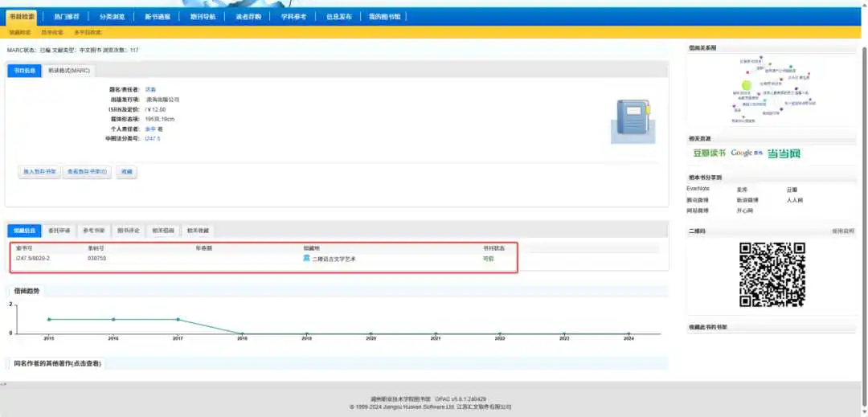Open the 豆瓣读书 resource logo
Image resolution: width=868 pixels, height=417 pixels.
(709, 153)
